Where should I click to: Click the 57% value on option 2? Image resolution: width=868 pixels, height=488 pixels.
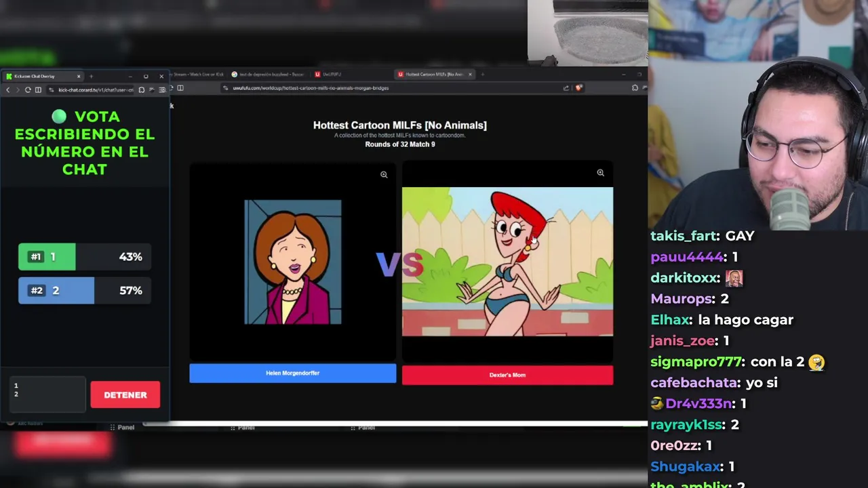point(130,290)
